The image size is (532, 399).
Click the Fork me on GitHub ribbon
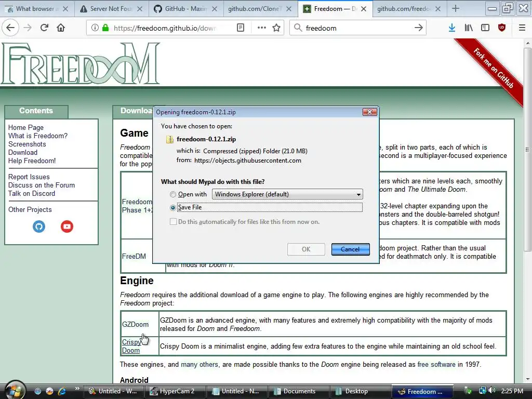494,69
